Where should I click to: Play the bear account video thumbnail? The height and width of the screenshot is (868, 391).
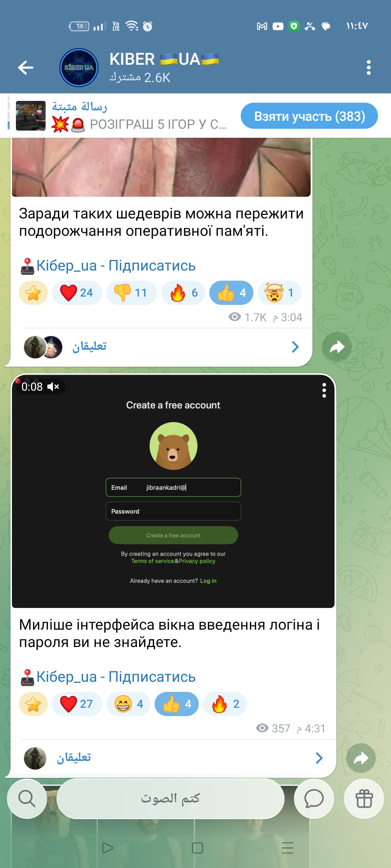click(173, 491)
